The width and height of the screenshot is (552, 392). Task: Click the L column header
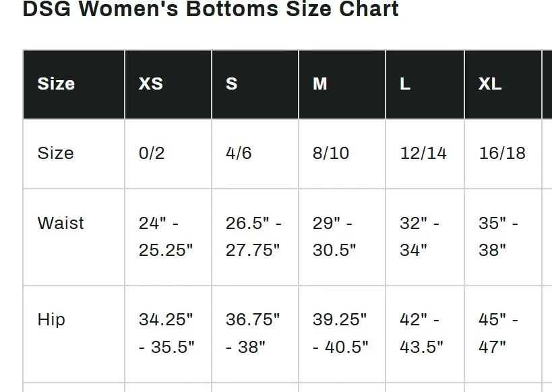point(405,84)
